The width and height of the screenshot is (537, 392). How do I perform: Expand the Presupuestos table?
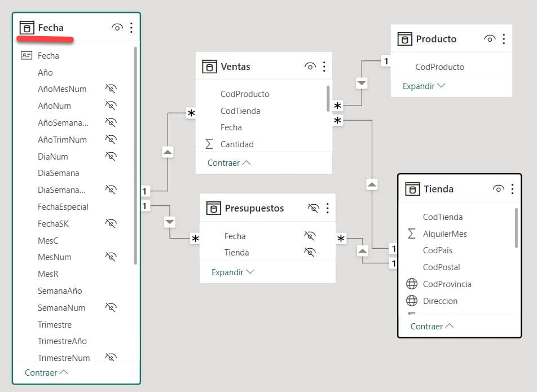tap(232, 272)
